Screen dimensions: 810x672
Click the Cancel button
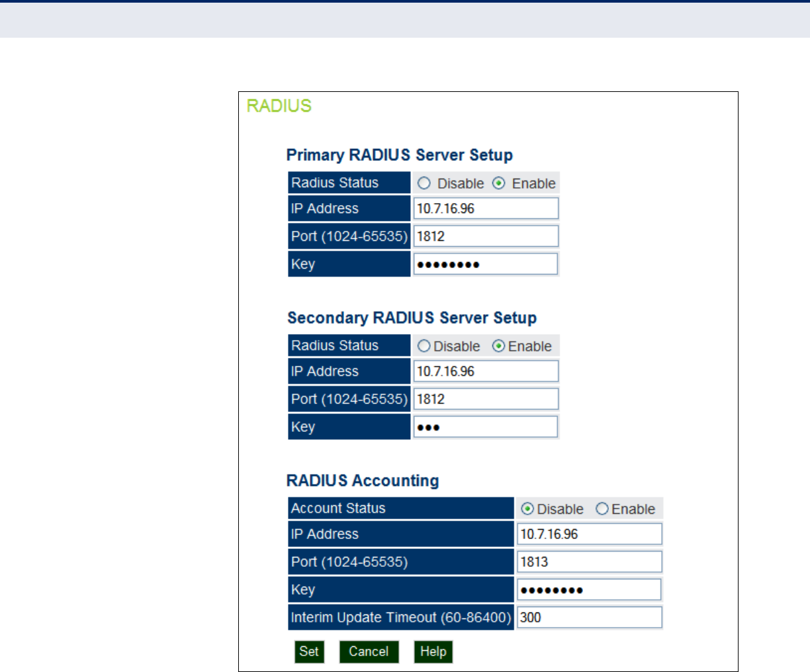[x=369, y=651]
